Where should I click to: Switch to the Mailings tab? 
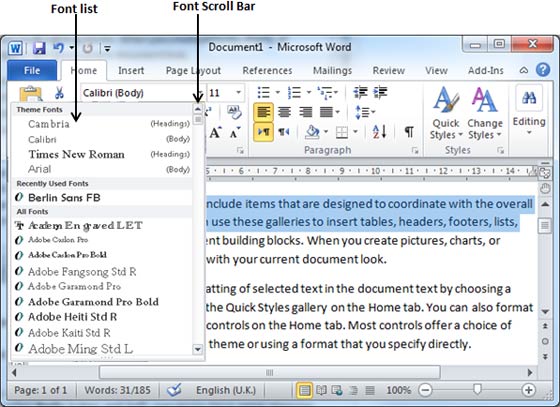pos(332,70)
